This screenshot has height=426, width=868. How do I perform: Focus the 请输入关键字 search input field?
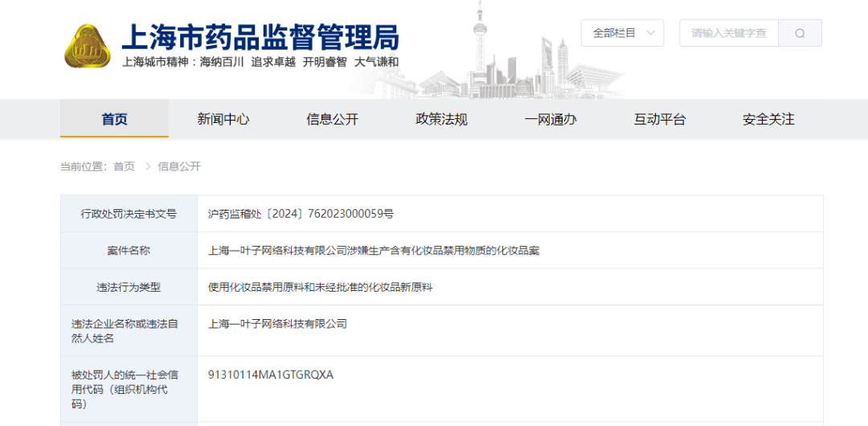point(728,33)
